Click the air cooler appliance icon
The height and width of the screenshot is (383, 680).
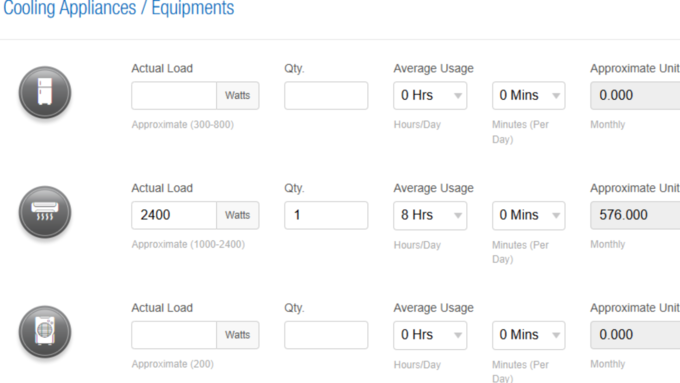click(45, 331)
